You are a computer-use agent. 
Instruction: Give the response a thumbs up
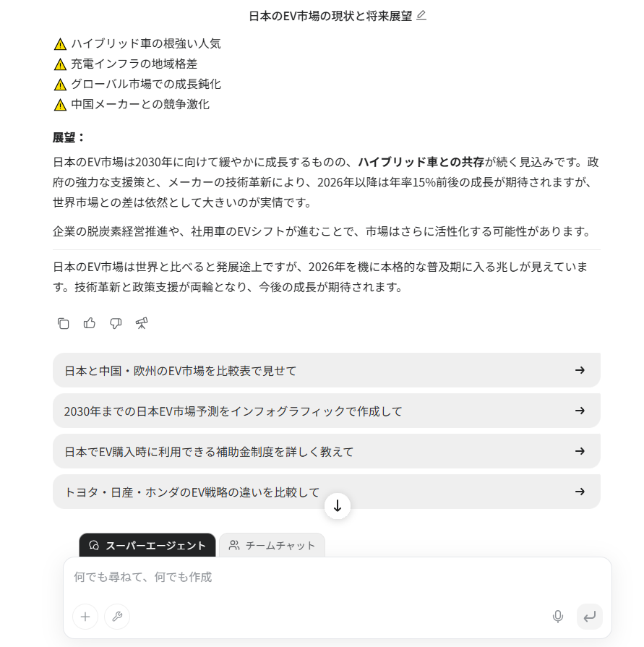click(89, 323)
